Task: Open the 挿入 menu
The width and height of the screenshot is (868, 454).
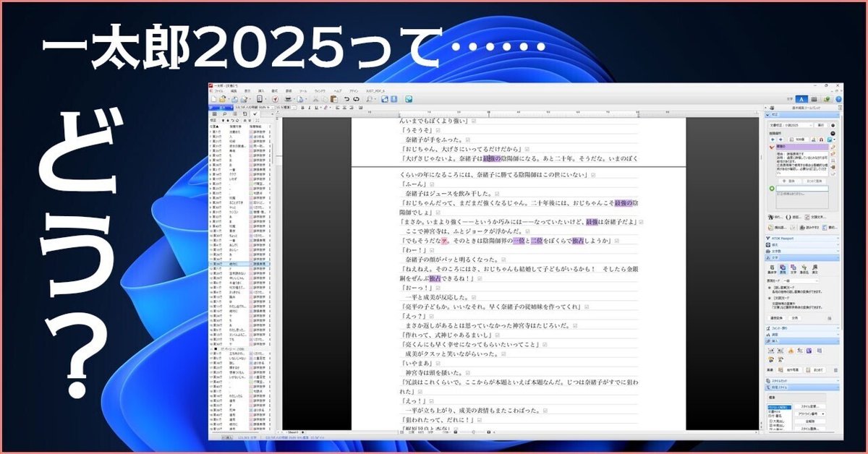Action: pos(260,91)
